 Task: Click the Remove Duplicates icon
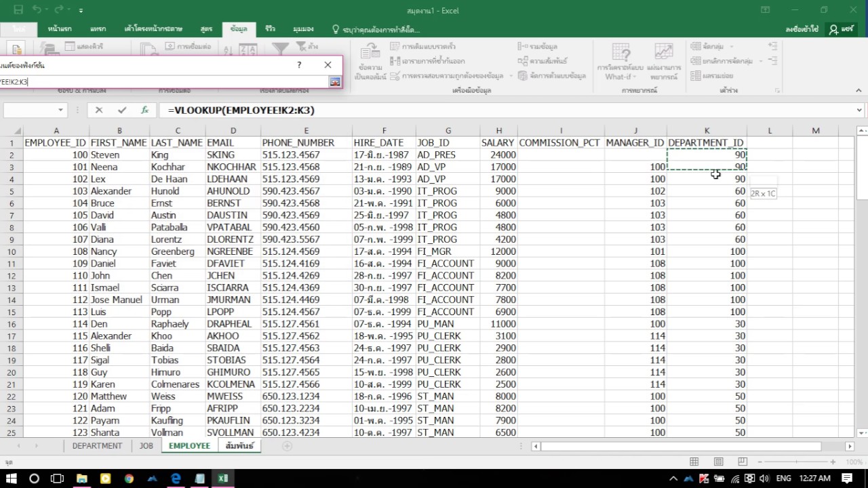click(x=395, y=61)
